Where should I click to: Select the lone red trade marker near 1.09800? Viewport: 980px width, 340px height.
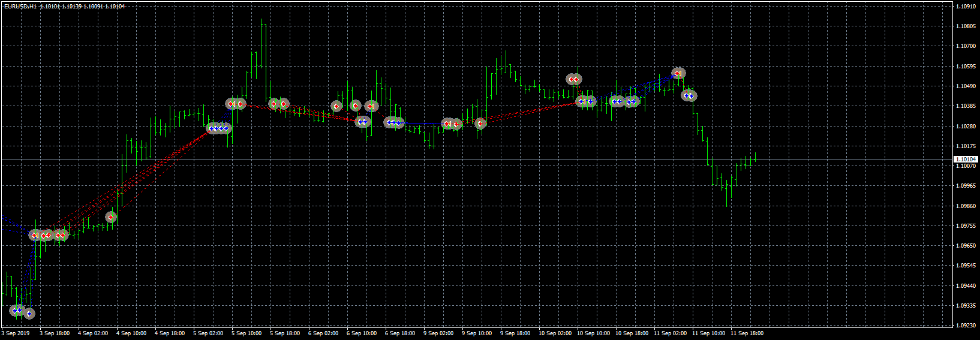(x=111, y=217)
